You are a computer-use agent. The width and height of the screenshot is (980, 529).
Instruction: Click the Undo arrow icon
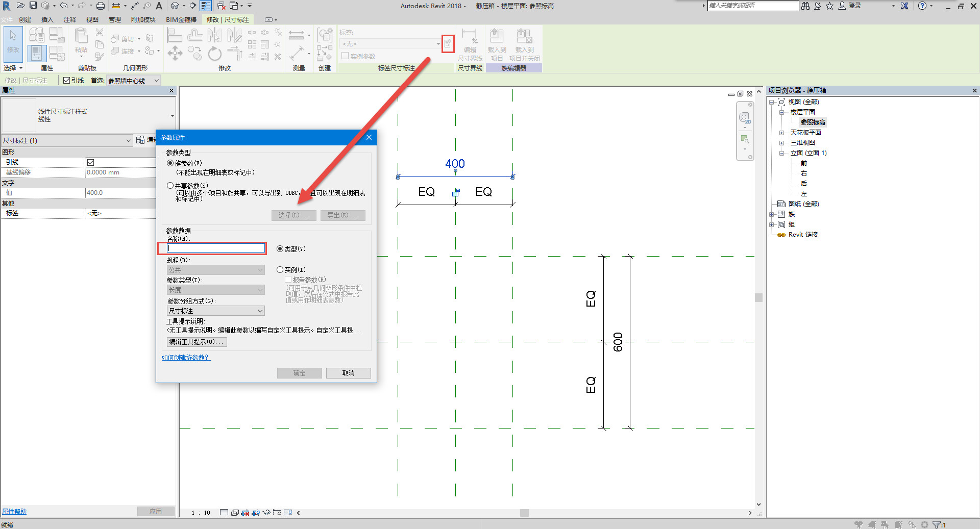[63, 6]
